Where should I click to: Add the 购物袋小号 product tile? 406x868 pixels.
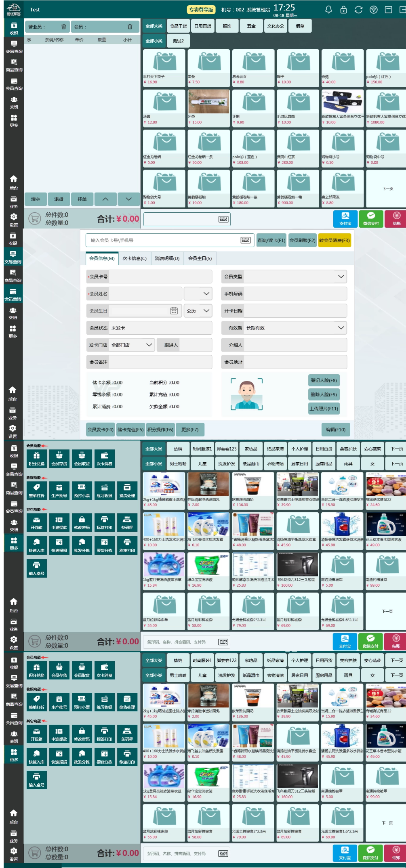(343, 148)
